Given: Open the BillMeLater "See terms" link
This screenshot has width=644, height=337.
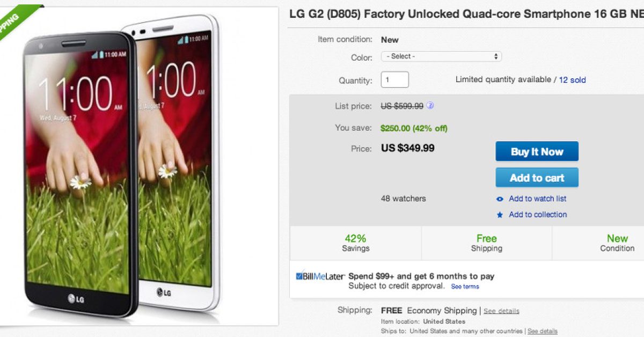Looking at the screenshot, I should [x=465, y=287].
